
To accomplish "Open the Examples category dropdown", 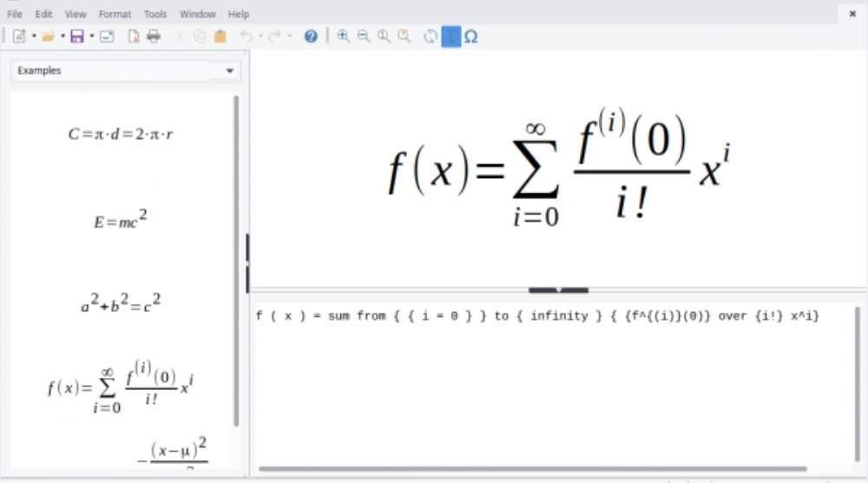I will (x=126, y=71).
